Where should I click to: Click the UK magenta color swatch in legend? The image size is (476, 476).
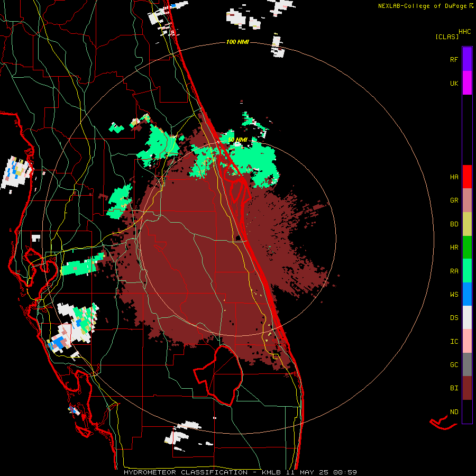click(x=467, y=83)
